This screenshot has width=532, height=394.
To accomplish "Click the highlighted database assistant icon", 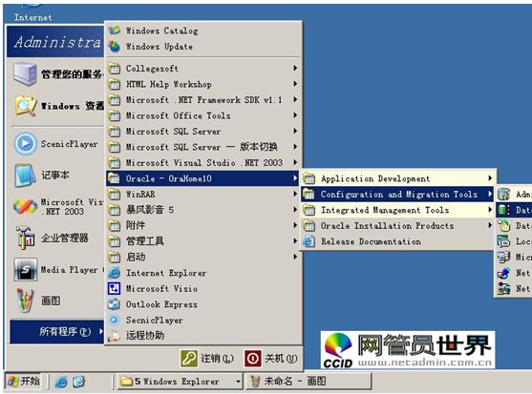I will 504,210.
